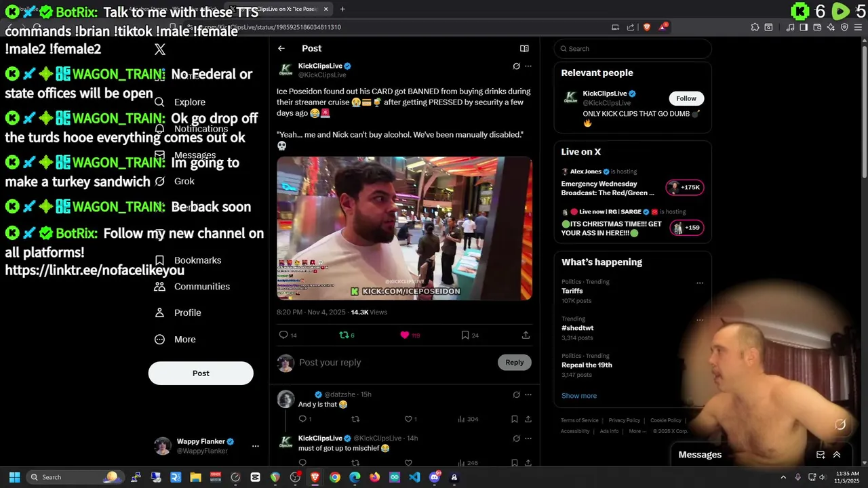Compose new message in Messages drawer

[x=821, y=455]
